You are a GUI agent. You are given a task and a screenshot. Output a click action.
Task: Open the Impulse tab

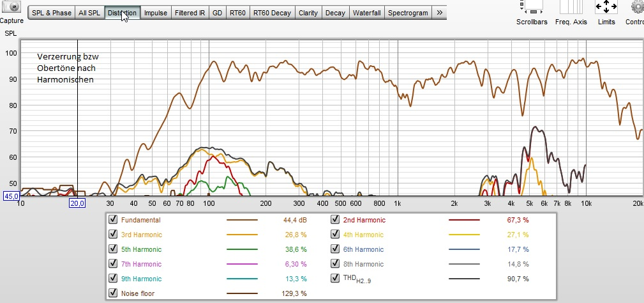coord(156,13)
